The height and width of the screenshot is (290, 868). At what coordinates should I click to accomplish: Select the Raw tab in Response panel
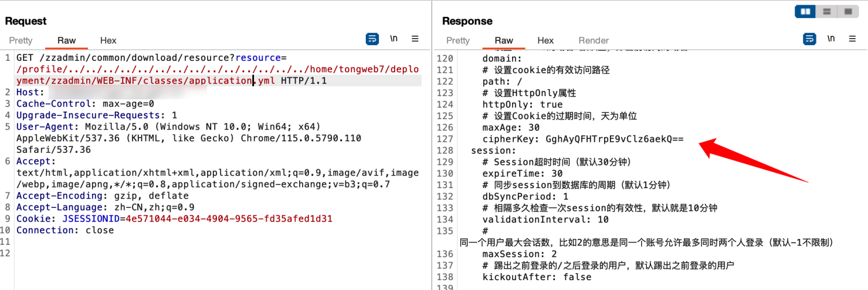click(503, 41)
